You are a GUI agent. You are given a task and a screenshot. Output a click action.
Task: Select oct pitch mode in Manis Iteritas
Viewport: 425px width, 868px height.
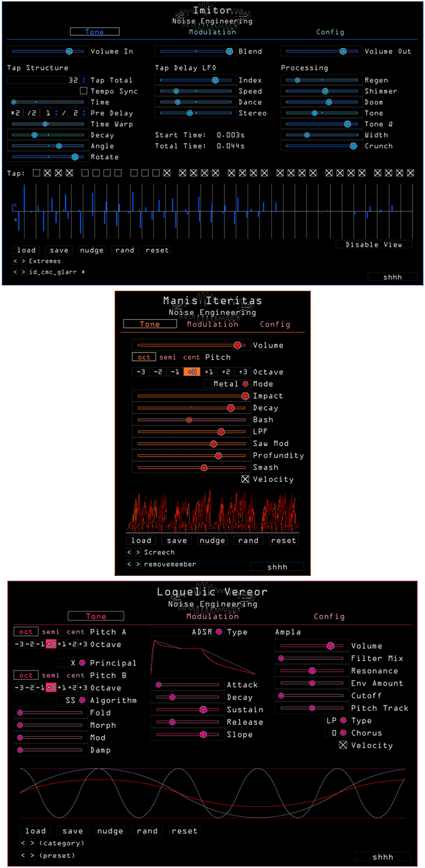point(144,357)
